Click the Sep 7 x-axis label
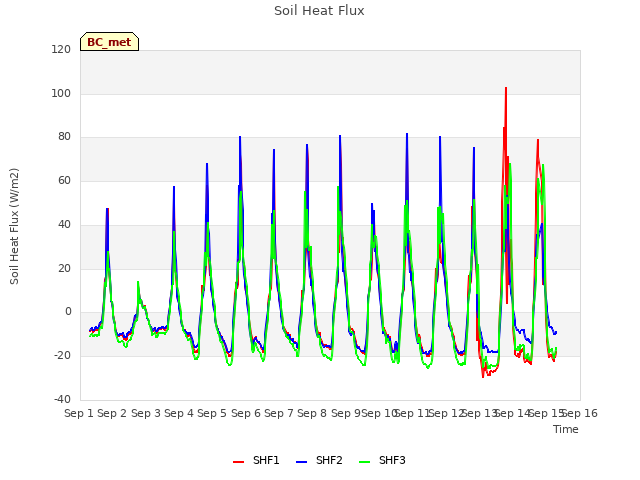This screenshot has height=480, width=640. pos(279,413)
